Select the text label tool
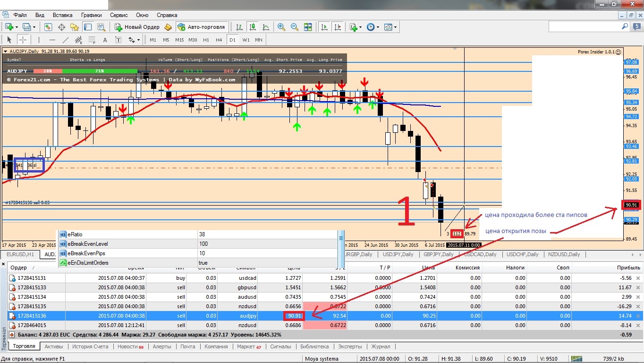The image size is (644, 363). (118, 40)
